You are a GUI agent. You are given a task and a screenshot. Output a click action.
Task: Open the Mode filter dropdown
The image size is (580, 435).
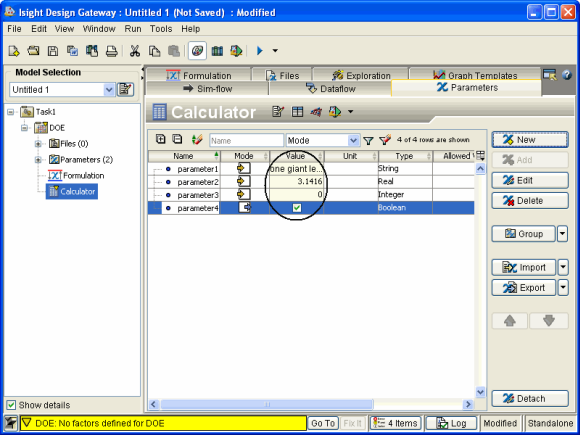coord(353,141)
